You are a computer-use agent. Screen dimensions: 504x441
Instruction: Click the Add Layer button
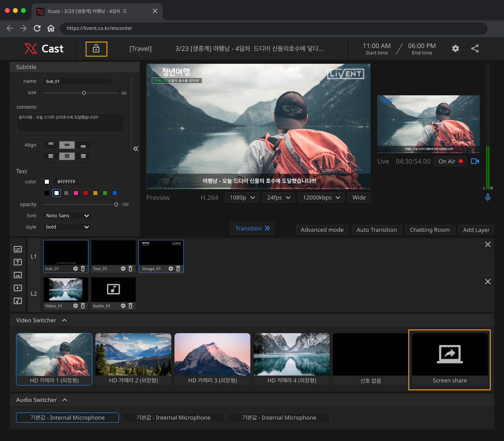[476, 230]
